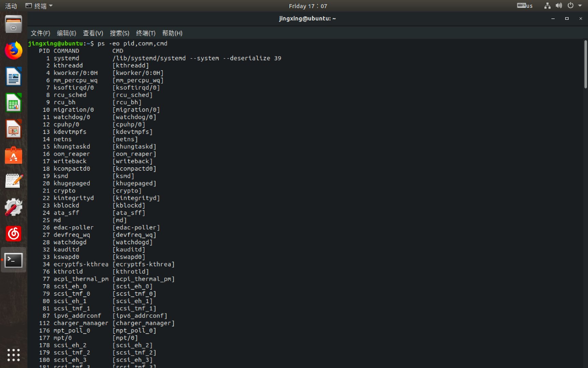
Task: Open the text editor dock icon
Action: point(14,181)
